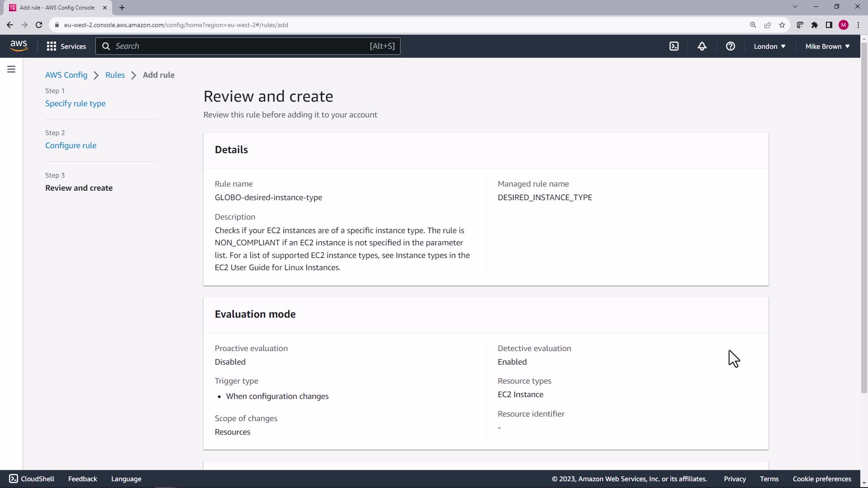Screen dimensions: 868x488
Task: Open the browser extensions puzzle icon
Action: (x=815, y=25)
